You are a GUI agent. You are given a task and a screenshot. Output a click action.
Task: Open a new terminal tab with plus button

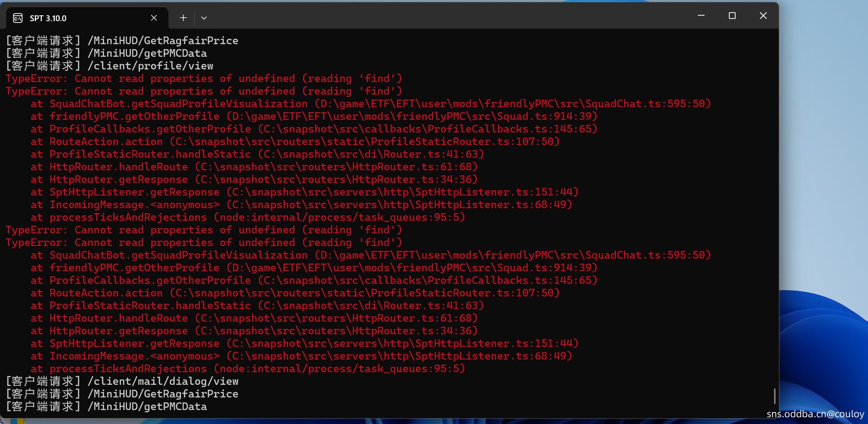(x=183, y=18)
